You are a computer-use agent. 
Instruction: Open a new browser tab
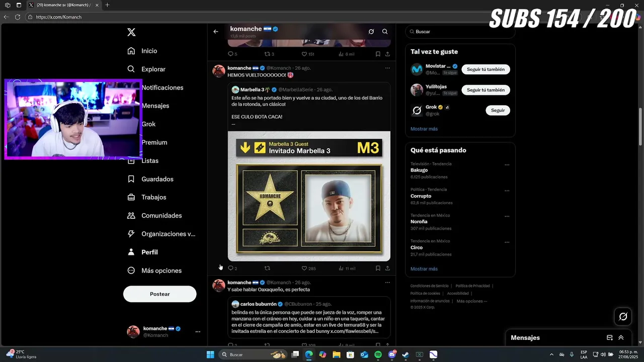107,5
